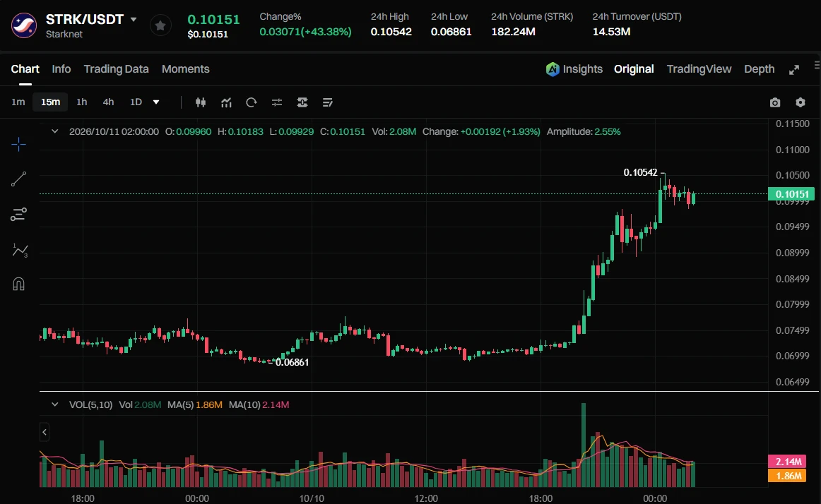This screenshot has height=504, width=821.
Task: Click the 24h Turnover value 14.53M
Action: [612, 32]
